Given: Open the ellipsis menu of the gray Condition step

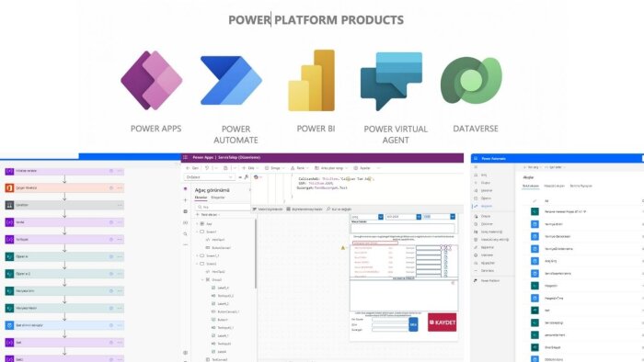Looking at the screenshot, I should point(120,205).
